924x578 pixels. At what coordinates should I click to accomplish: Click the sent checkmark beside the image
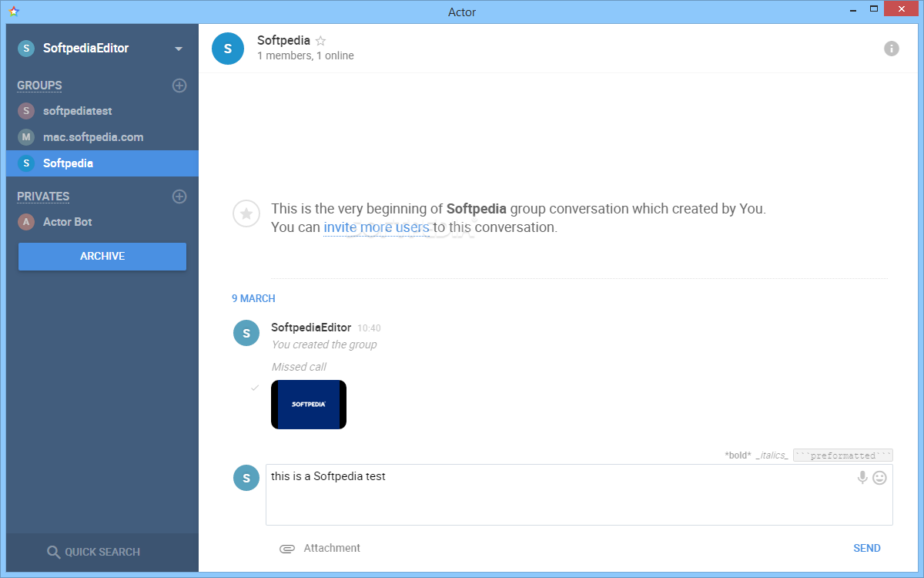pos(255,388)
